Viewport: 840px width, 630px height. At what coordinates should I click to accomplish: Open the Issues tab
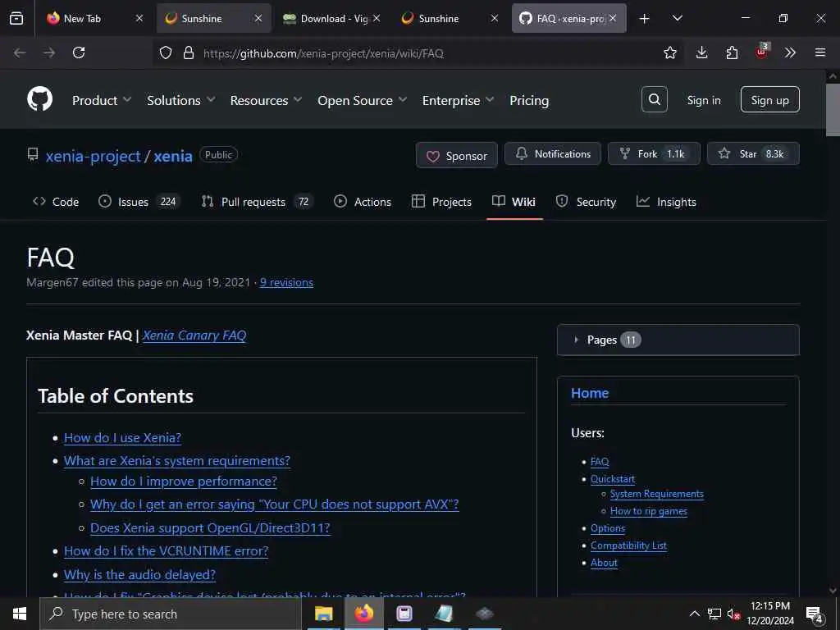click(x=139, y=202)
